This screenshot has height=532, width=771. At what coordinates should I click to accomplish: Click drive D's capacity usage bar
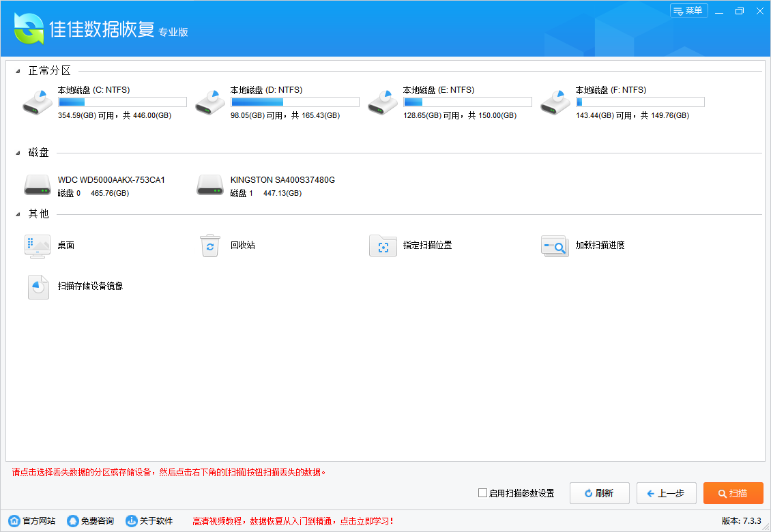[x=294, y=101]
